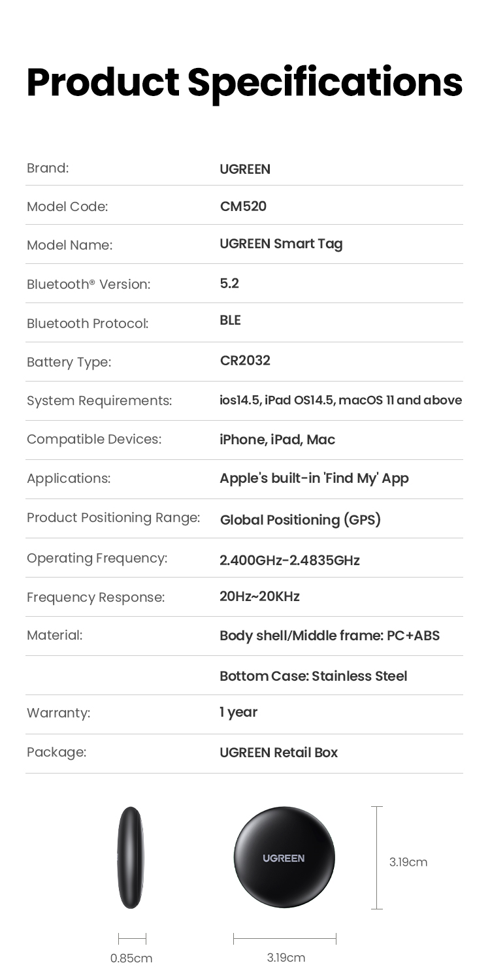Select the CR2032 battery type text
This screenshot has height=980, width=490.
click(245, 361)
